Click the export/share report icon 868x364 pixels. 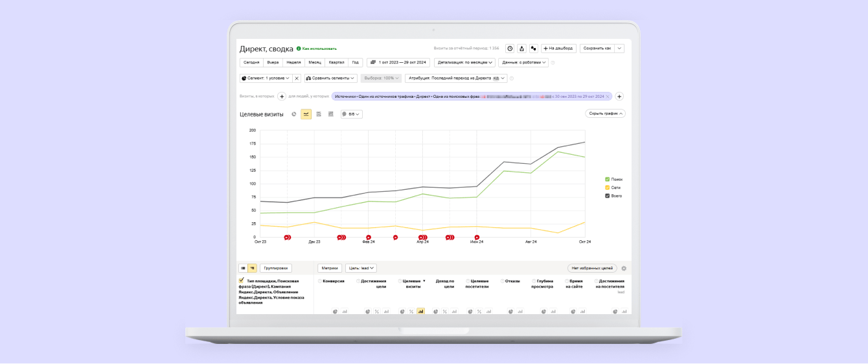point(521,49)
